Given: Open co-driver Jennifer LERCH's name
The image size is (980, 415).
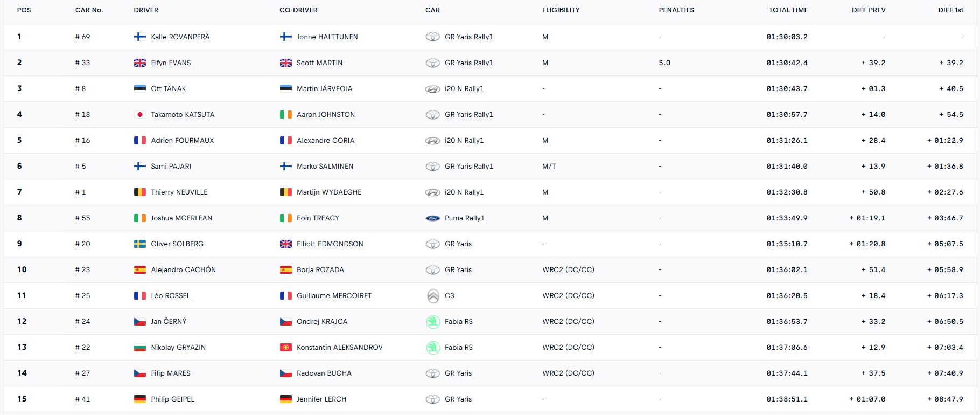Looking at the screenshot, I should 321,399.
